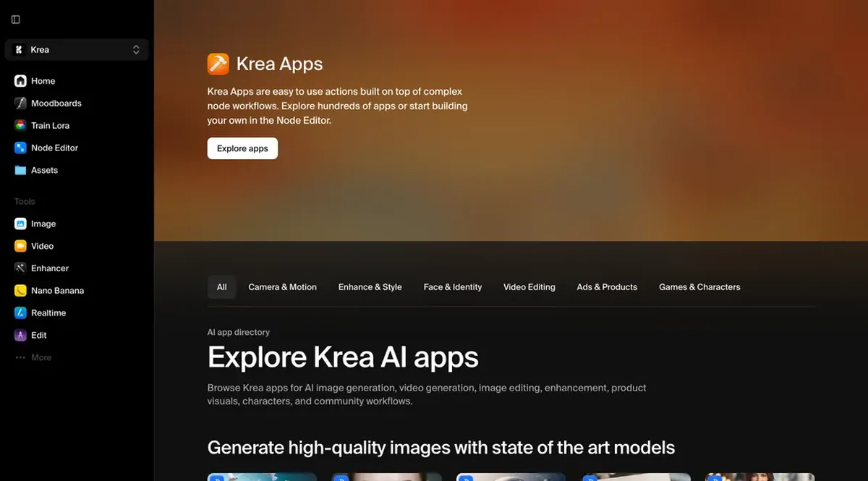
Task: Click the Image tool icon
Action: point(20,224)
